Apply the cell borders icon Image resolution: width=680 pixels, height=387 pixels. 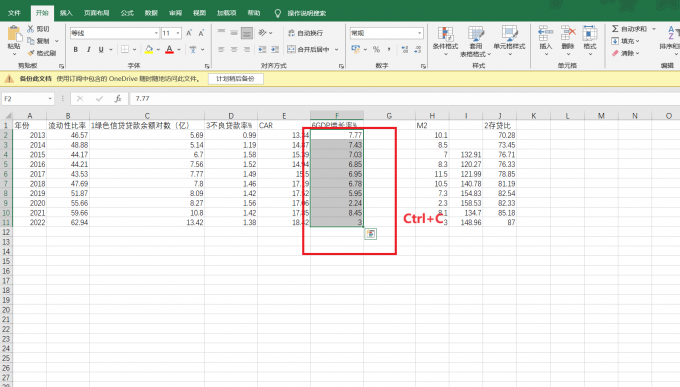click(x=125, y=49)
